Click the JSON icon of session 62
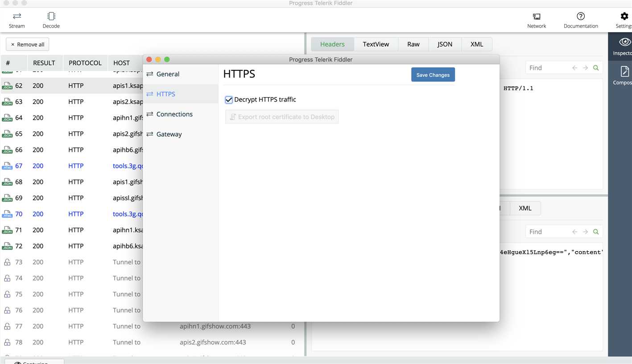The width and height of the screenshot is (632, 364). coord(7,86)
